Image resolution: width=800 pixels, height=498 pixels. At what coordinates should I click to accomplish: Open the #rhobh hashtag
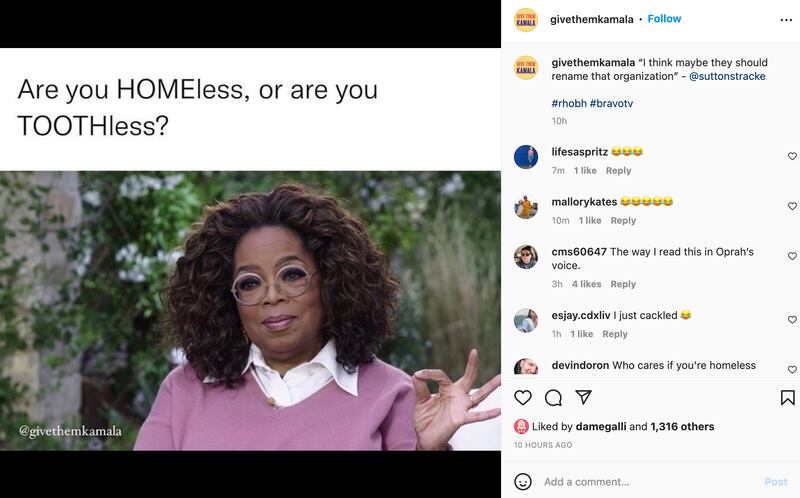coord(568,103)
